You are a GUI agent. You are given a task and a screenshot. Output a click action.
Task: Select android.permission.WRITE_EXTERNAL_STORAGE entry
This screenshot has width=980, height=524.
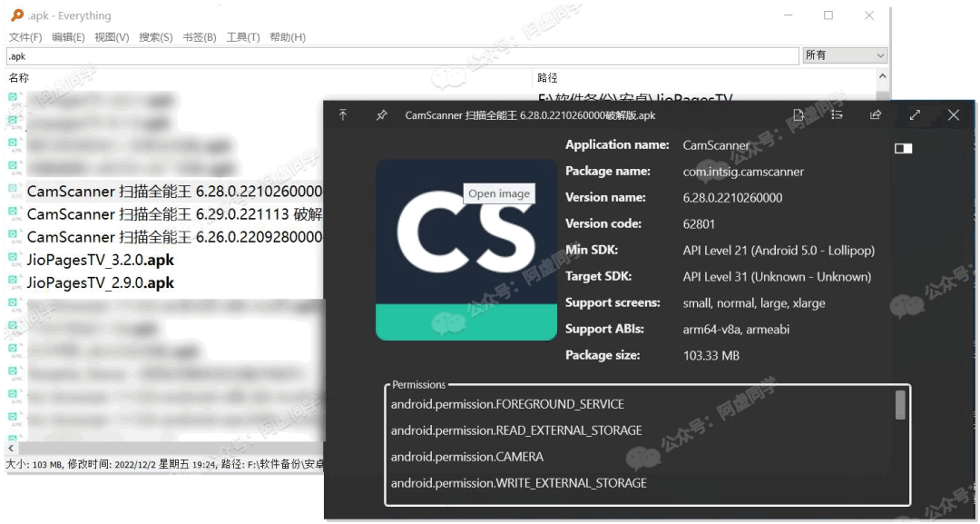518,483
